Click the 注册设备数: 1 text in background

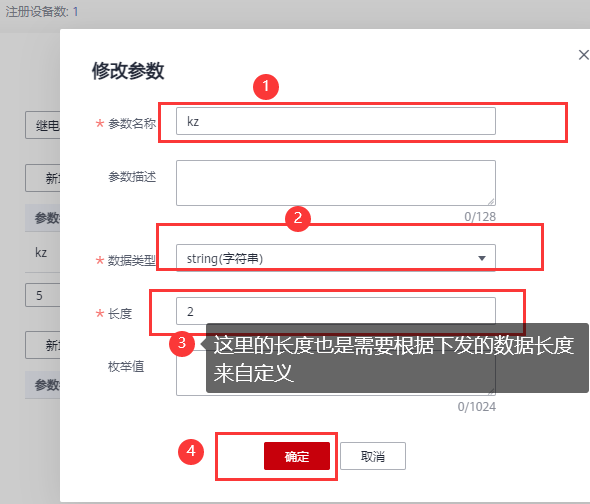tap(42, 12)
